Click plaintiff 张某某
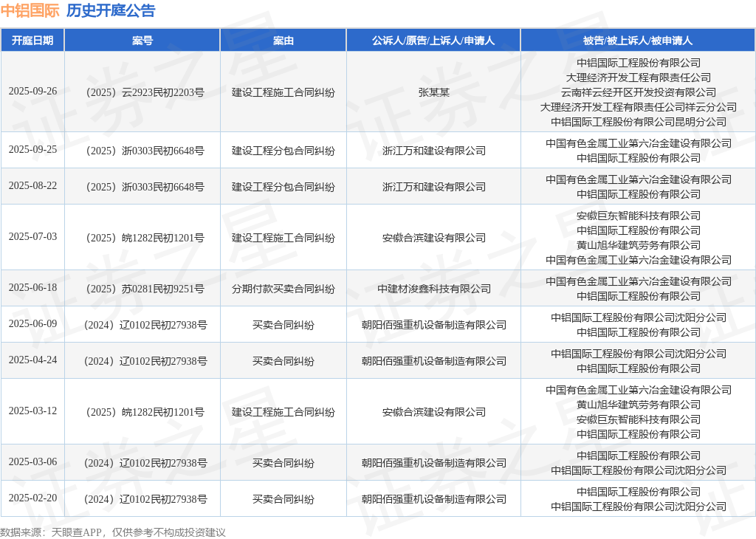Viewport: 756px width, 539px height. 433,92
